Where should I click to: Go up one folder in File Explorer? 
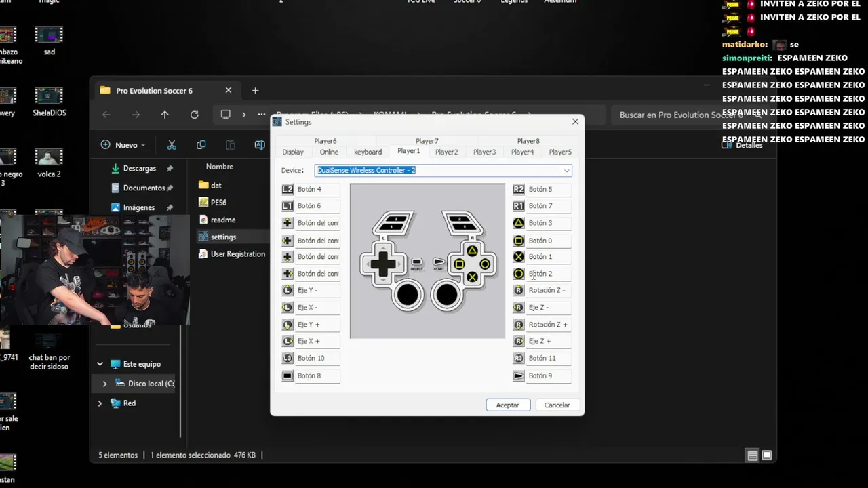tap(165, 115)
